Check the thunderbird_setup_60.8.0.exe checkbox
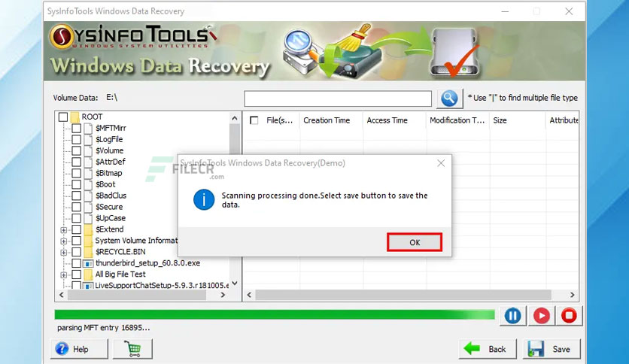Image resolution: width=629 pixels, height=364 pixels. tap(76, 263)
